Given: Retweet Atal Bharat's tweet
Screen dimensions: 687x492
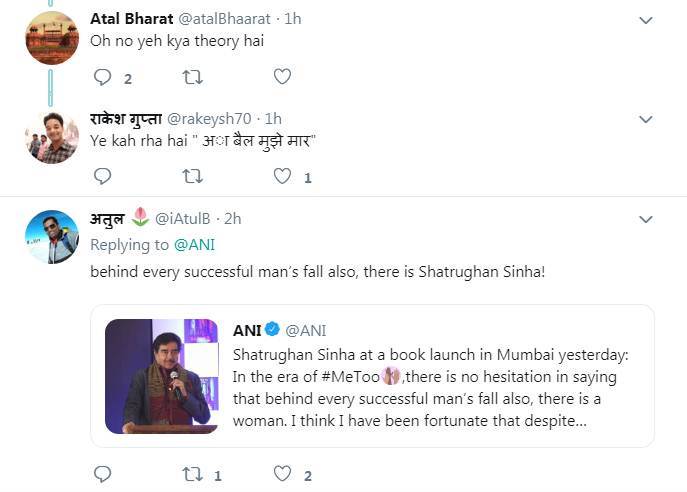Looking at the screenshot, I should tap(191, 77).
